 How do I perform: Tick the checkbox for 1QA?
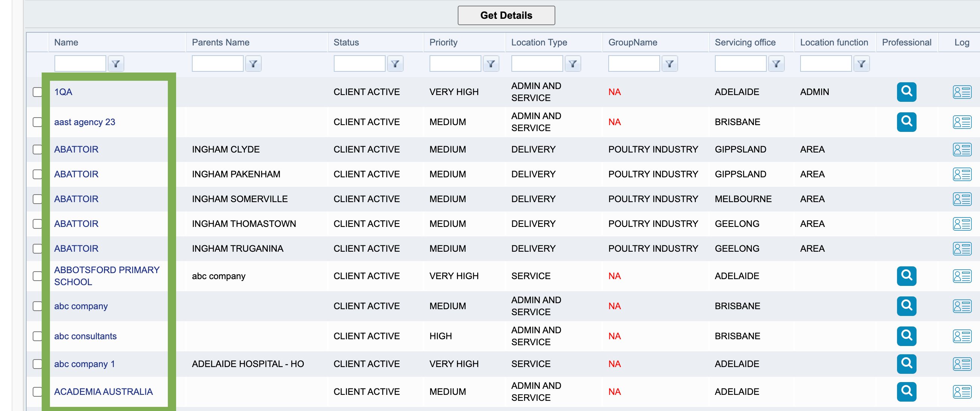[x=37, y=92]
